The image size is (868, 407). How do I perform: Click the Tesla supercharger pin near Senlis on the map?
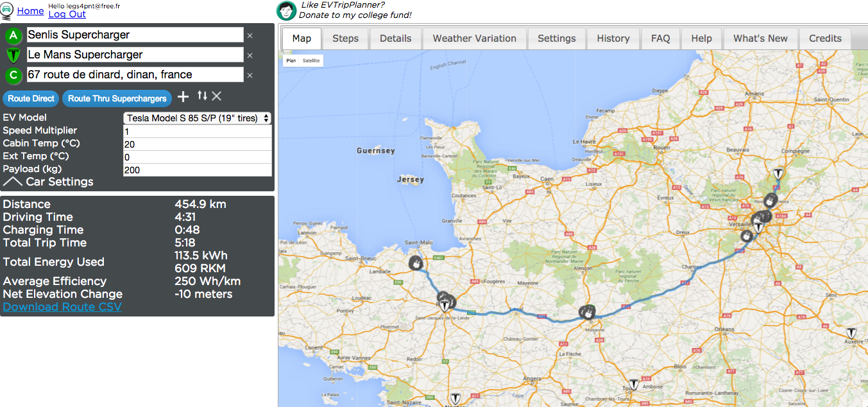tap(778, 173)
